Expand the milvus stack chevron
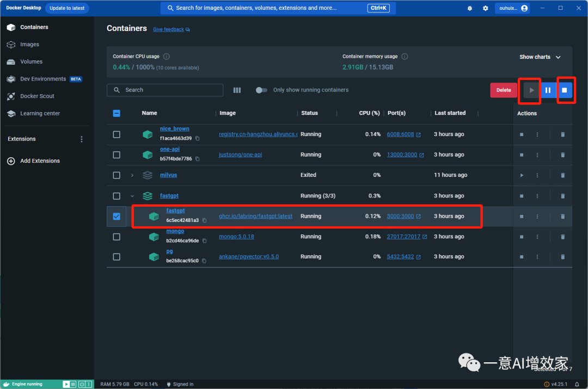This screenshot has height=389, width=588. click(x=132, y=175)
